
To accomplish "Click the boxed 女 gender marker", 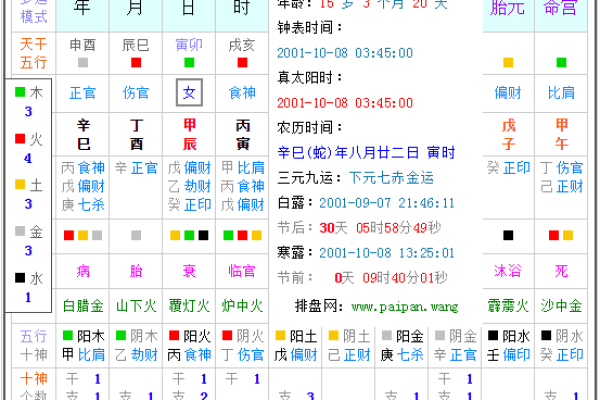I will point(189,93).
